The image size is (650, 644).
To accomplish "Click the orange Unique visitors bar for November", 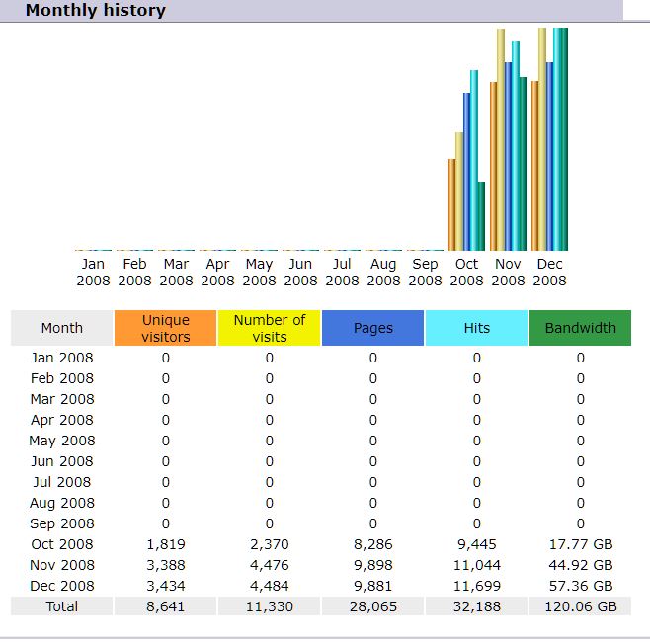I will pos(493,166).
